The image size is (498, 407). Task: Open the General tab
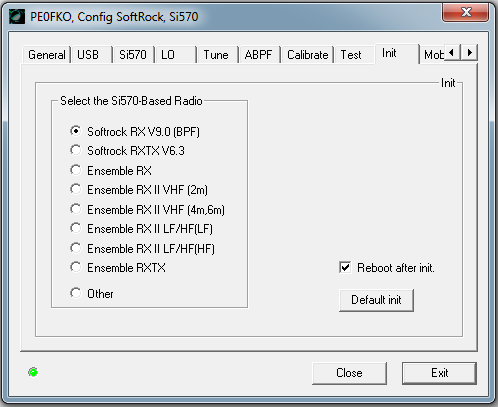pyautogui.click(x=47, y=55)
